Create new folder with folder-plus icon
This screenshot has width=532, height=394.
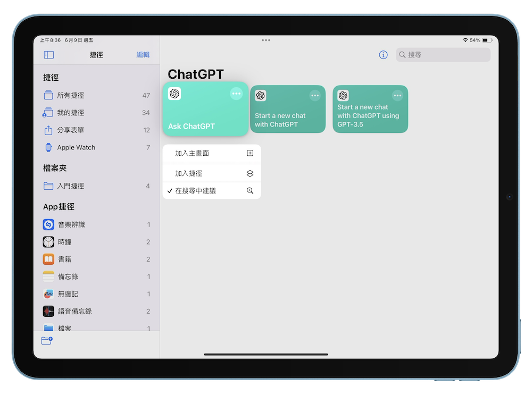point(47,340)
